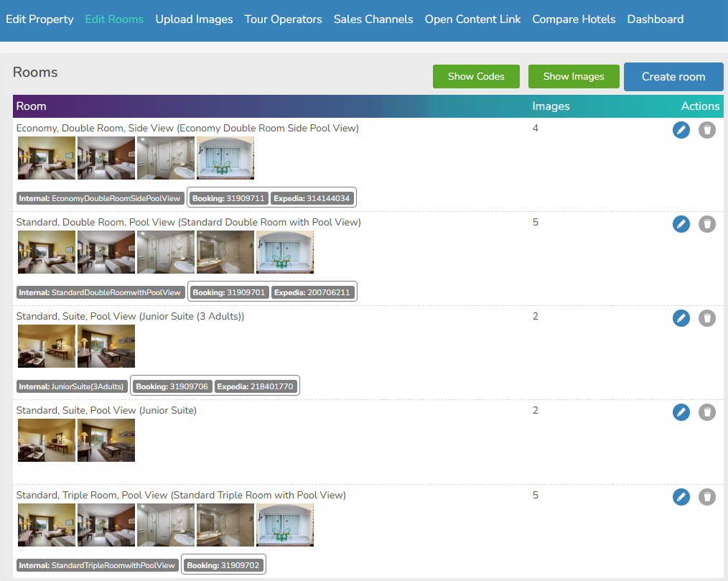Edit the Junior Suite room
This screenshot has width=728, height=581.
coord(681,412)
